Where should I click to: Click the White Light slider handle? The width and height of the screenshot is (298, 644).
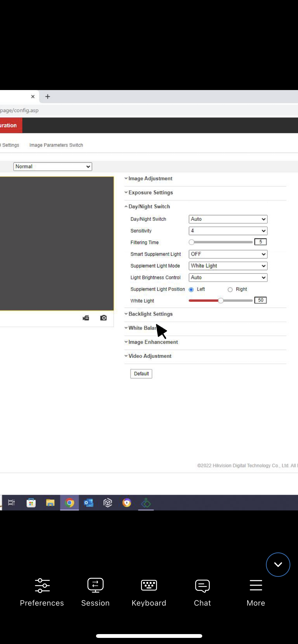coord(221,301)
